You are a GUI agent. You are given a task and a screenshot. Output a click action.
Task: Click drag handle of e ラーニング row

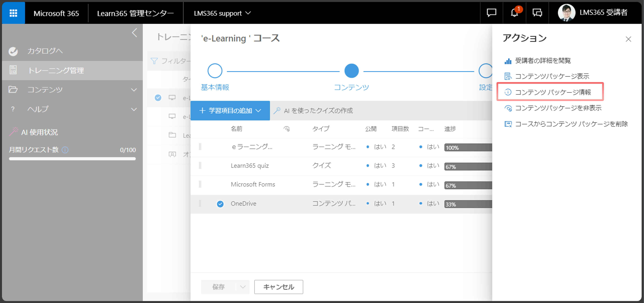[200, 147]
